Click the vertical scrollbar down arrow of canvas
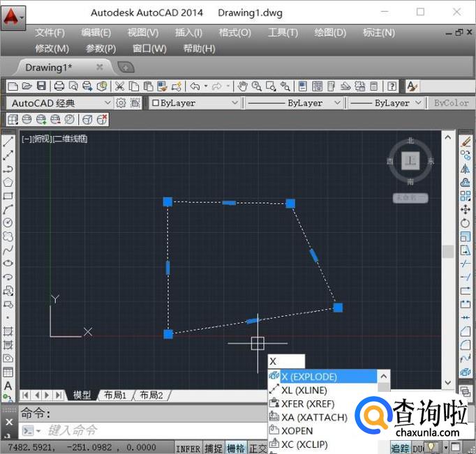 point(448,383)
